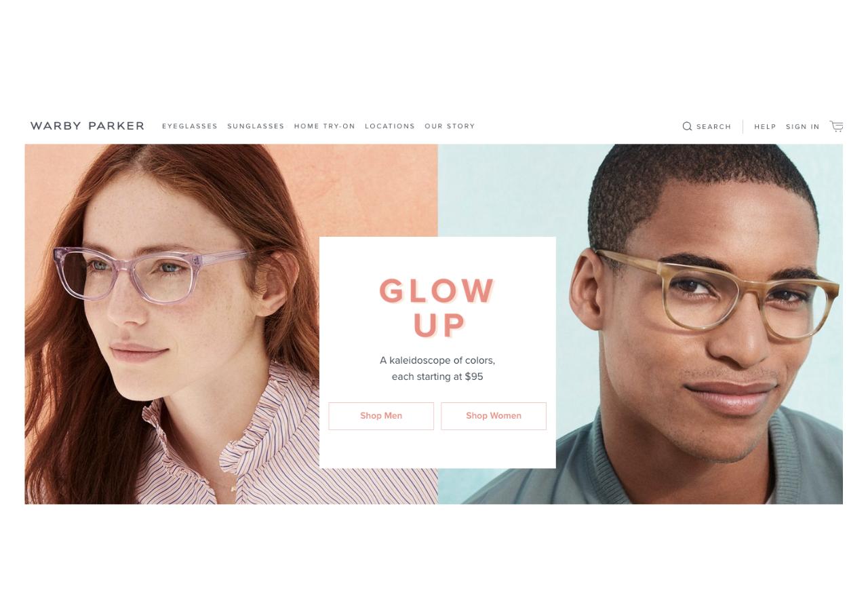The width and height of the screenshot is (868, 614).
Task: Click the Shop Men button
Action: [x=381, y=416]
